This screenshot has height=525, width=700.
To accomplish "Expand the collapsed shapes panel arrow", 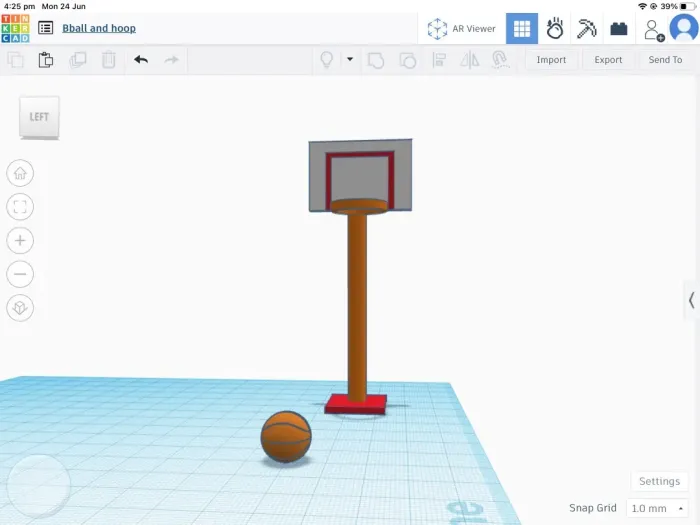I will [692, 300].
